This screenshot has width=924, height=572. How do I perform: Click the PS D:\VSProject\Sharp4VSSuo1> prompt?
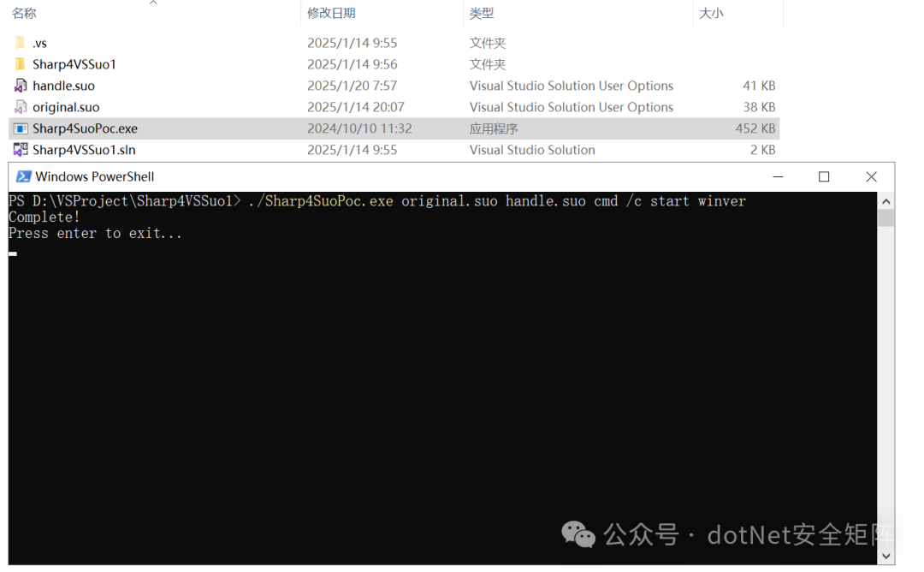tap(124, 201)
